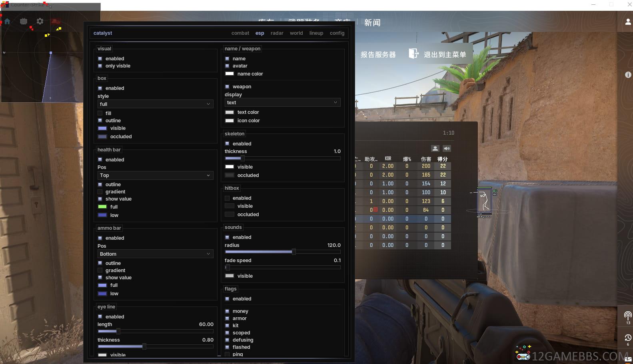This screenshot has width=633, height=364.
Task: Toggle the ammo bar enabled checkbox
Action: pos(100,238)
